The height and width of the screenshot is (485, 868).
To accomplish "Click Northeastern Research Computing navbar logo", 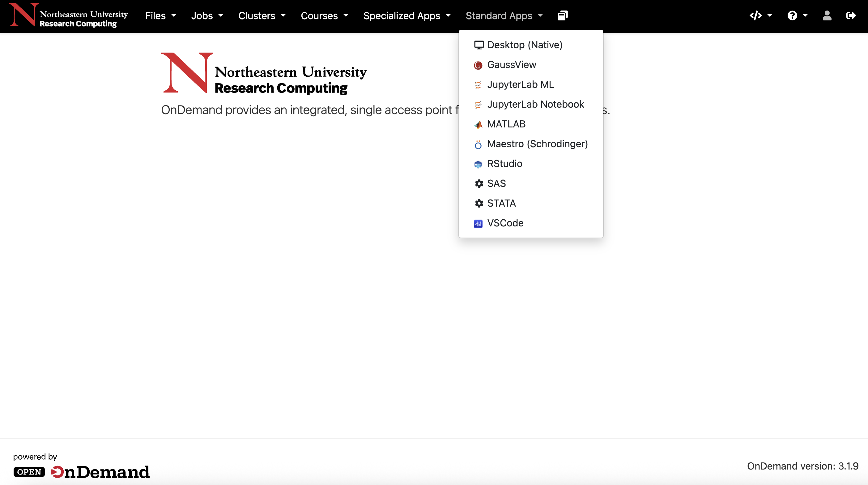I will click(x=69, y=15).
